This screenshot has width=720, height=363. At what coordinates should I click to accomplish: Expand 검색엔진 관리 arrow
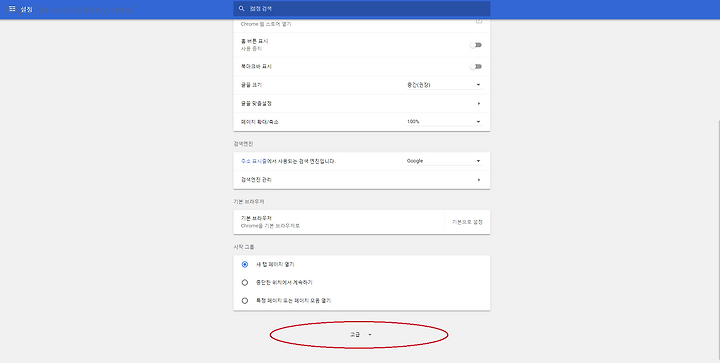click(478, 180)
